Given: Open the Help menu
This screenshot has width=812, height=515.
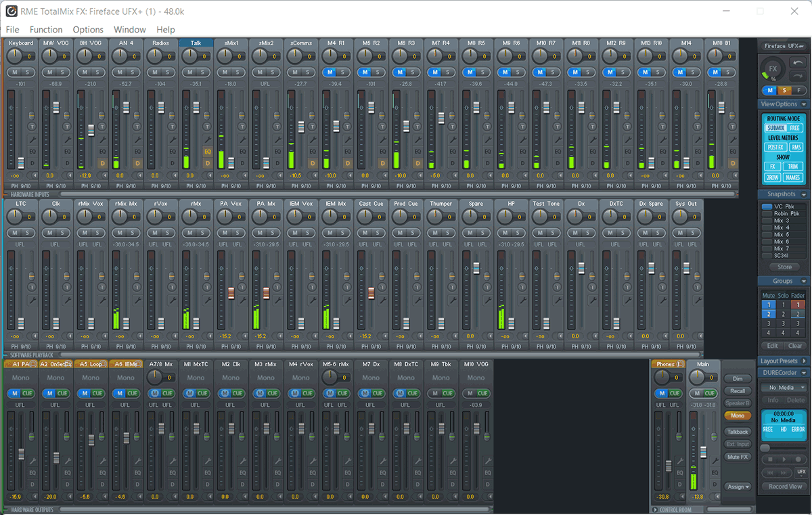Looking at the screenshot, I should pos(166,30).
